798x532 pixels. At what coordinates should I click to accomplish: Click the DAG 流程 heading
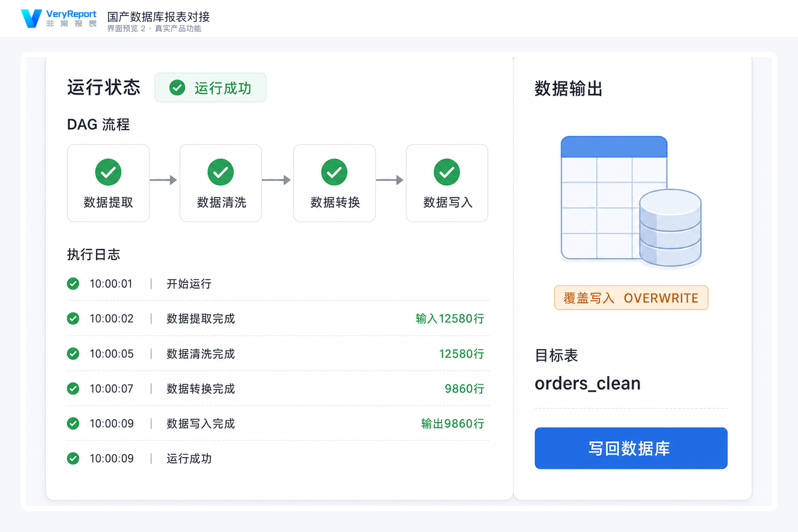(x=98, y=125)
